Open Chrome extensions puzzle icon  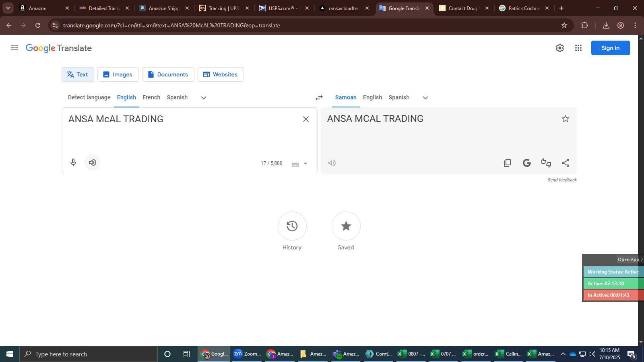pos(585,25)
